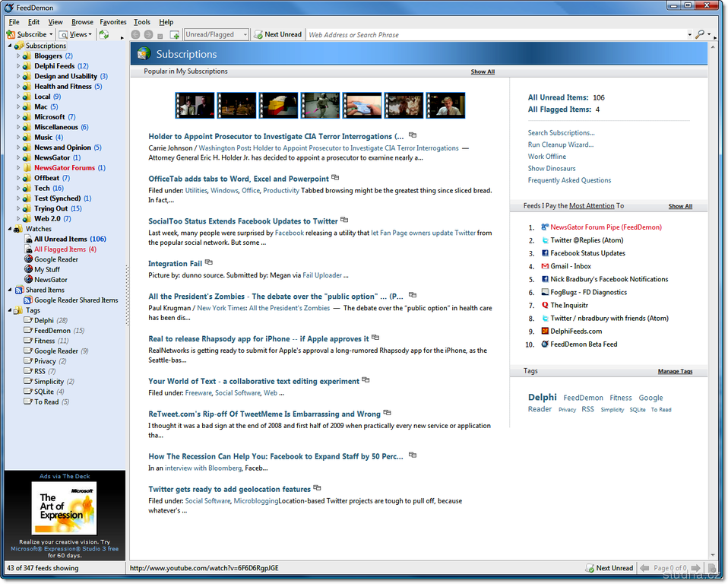Collapse the Tags tree section
This screenshot has height=584, width=728.
(10, 310)
